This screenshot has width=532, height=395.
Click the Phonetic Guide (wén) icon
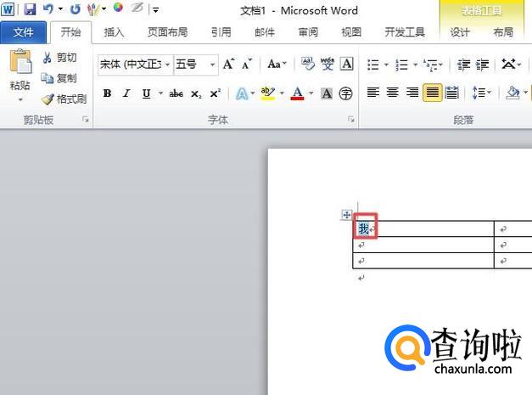(x=327, y=64)
